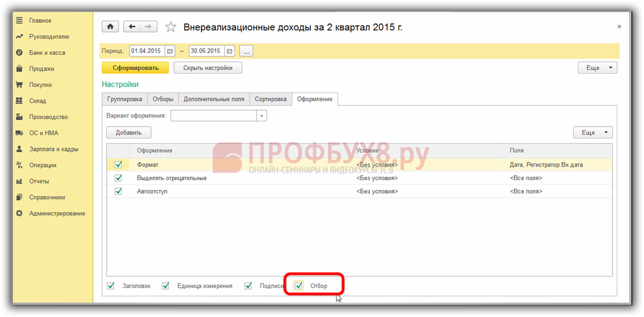Toggle the Заголовок checkbox
The width and height of the screenshot is (644, 317).
[x=111, y=286]
